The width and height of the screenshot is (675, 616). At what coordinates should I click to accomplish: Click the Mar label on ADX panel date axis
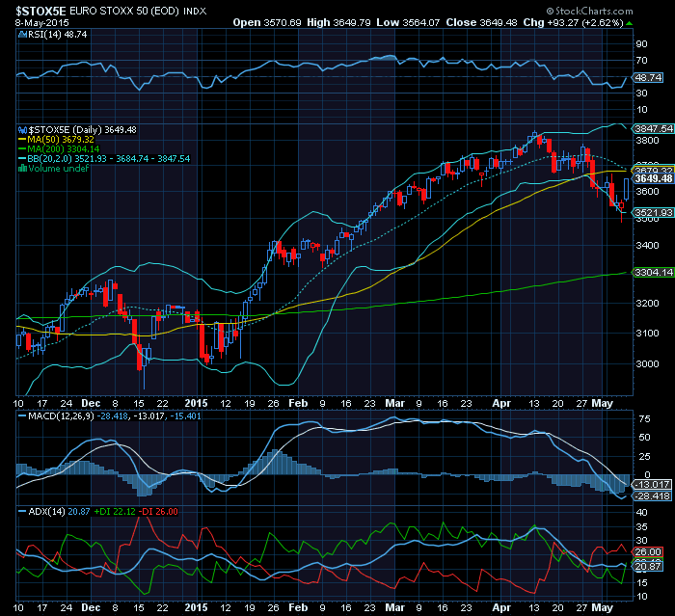[x=394, y=608]
